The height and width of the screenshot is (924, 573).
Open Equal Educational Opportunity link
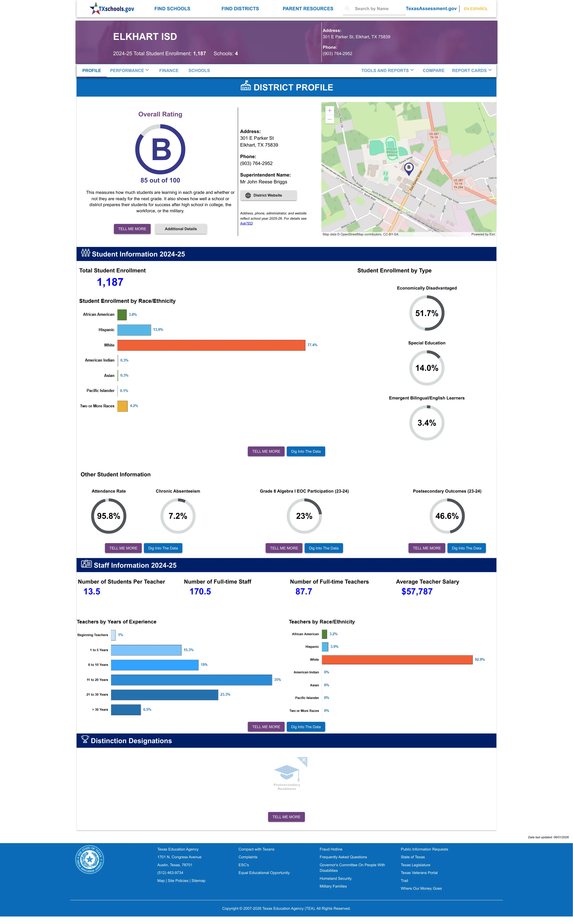point(264,873)
